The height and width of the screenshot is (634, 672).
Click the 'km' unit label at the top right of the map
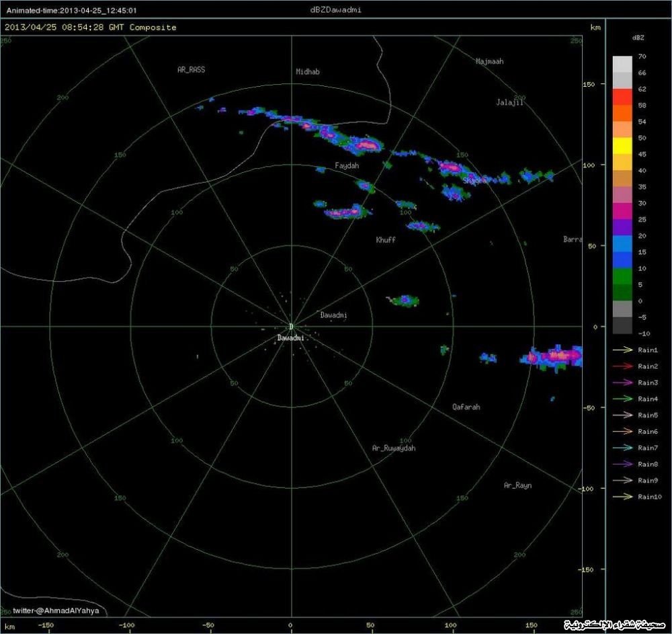595,28
